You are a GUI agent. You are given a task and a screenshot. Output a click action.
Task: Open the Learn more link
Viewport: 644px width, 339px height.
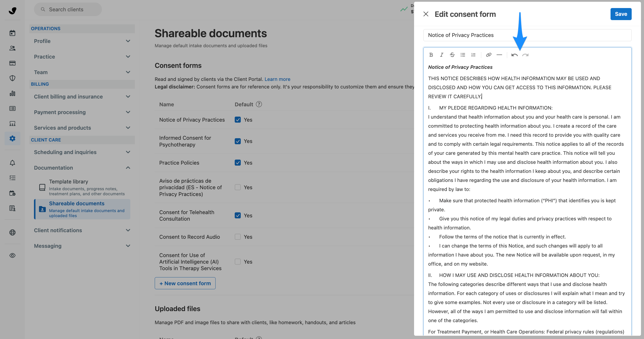click(277, 79)
